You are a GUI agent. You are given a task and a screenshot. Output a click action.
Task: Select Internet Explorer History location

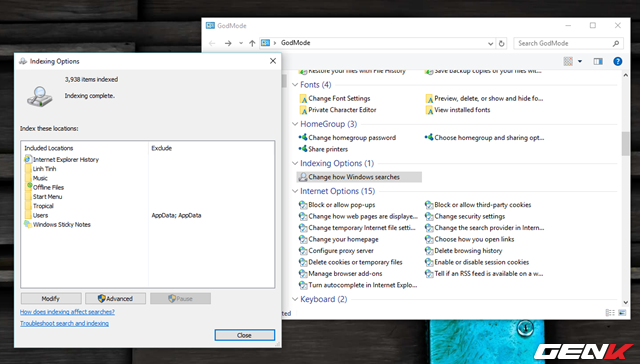pos(62,160)
